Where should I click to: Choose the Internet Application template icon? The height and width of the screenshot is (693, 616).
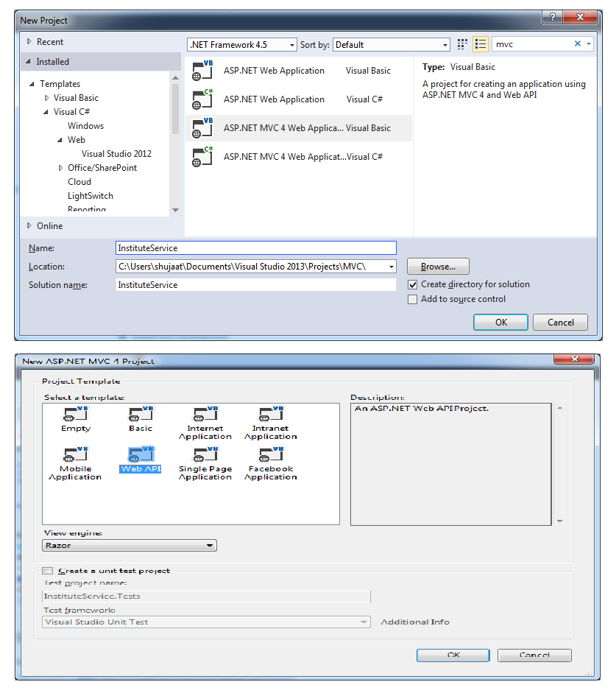[x=205, y=415]
